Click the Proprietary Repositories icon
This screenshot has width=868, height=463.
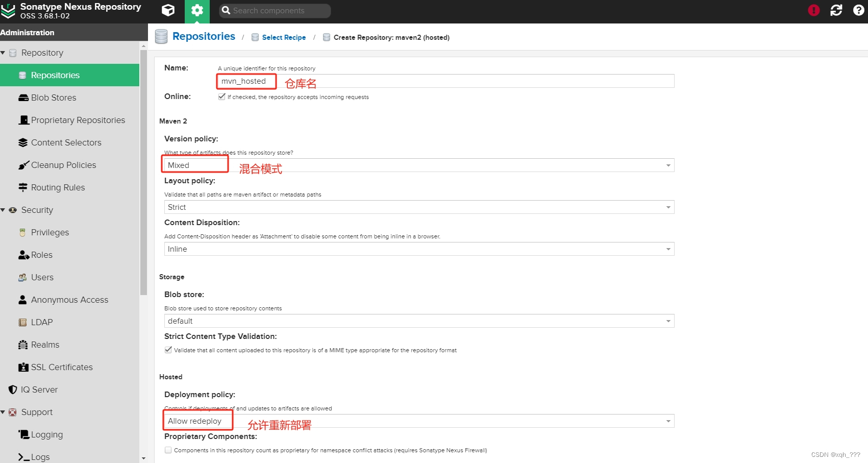(23, 120)
